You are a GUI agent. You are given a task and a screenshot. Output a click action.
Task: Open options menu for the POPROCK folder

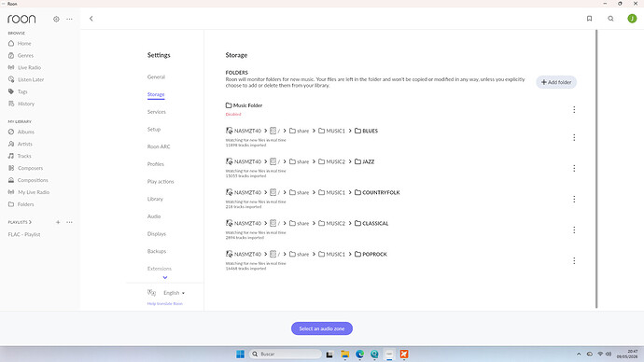pos(574,260)
